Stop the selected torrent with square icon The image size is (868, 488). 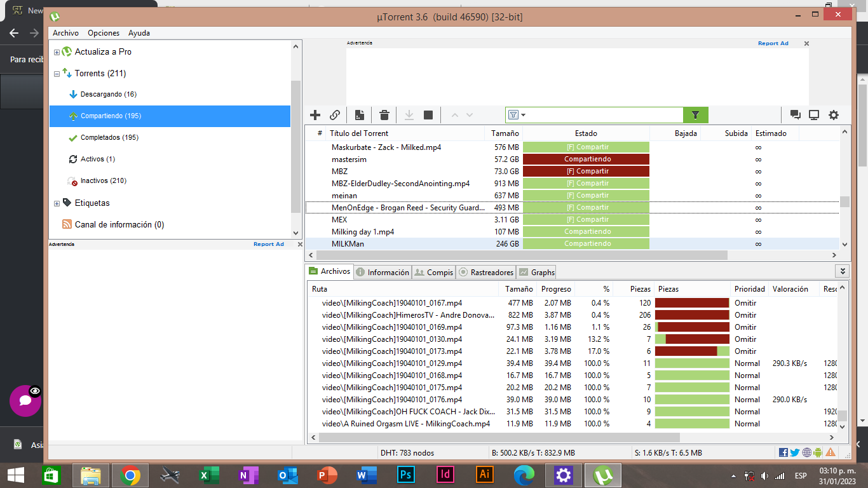point(428,115)
